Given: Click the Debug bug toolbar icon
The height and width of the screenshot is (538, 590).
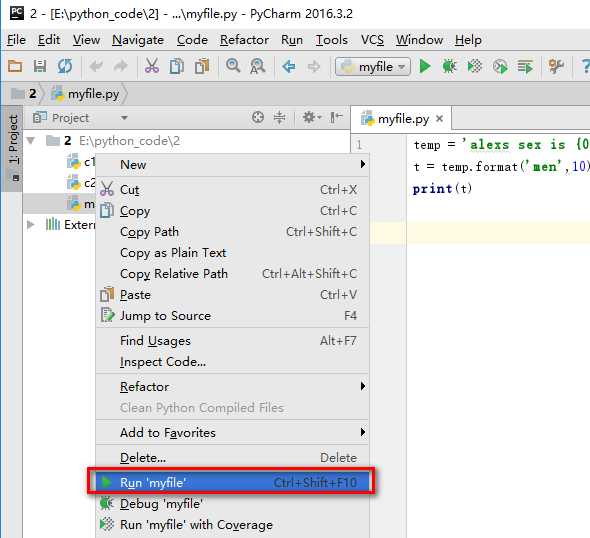Looking at the screenshot, I should click(449, 67).
